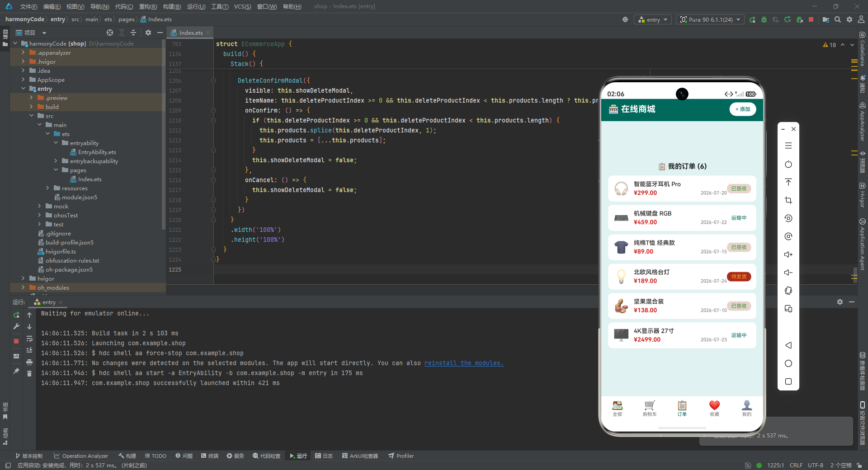Click the CRLF line separator in status bar

coord(796,465)
